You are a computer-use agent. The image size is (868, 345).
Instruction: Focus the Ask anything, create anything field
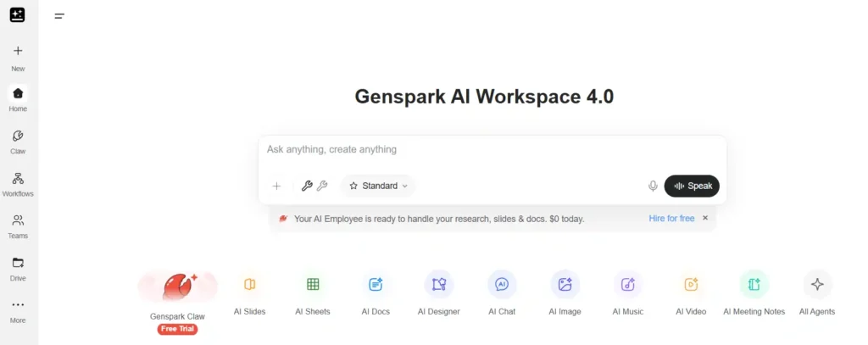click(x=492, y=150)
